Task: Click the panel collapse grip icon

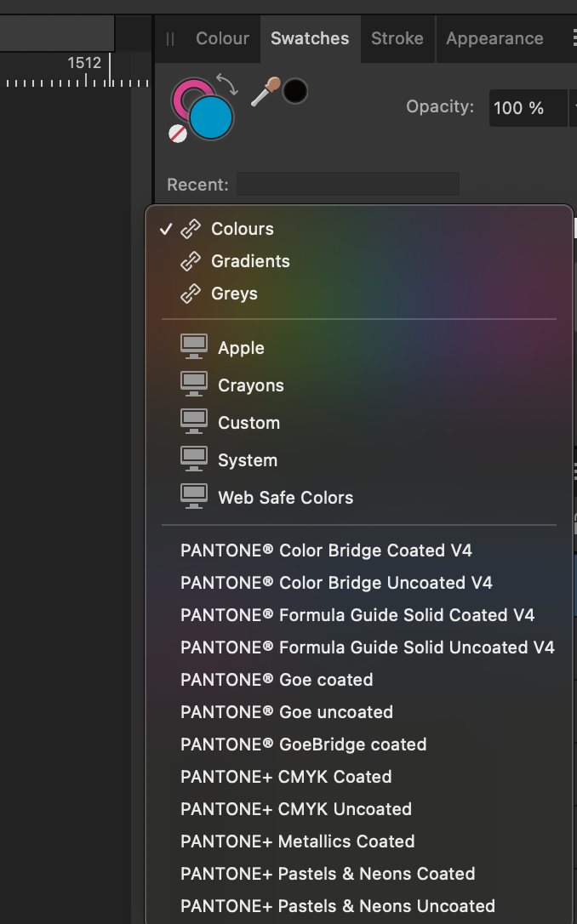Action: coord(170,39)
